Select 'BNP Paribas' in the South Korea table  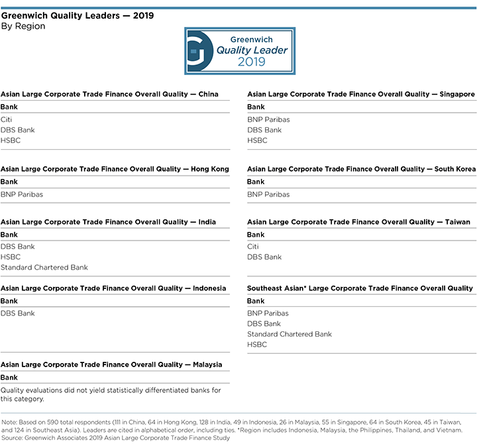click(x=268, y=194)
